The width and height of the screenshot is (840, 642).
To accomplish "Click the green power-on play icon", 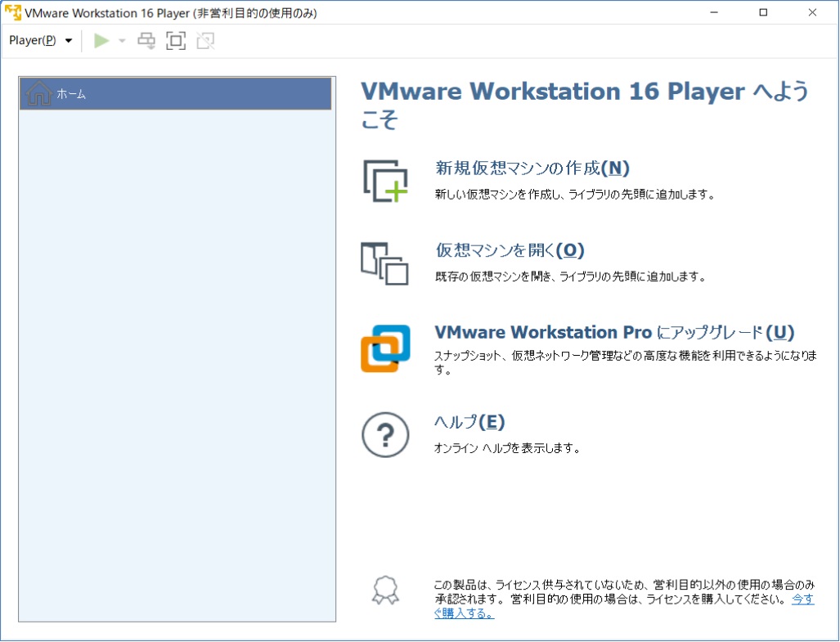I will pos(102,39).
